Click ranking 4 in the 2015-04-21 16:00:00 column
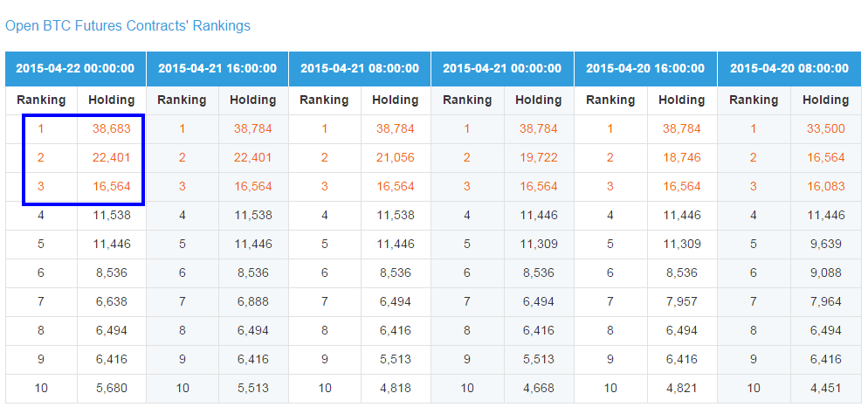Viewport: 868px width, 407px height. click(x=183, y=216)
